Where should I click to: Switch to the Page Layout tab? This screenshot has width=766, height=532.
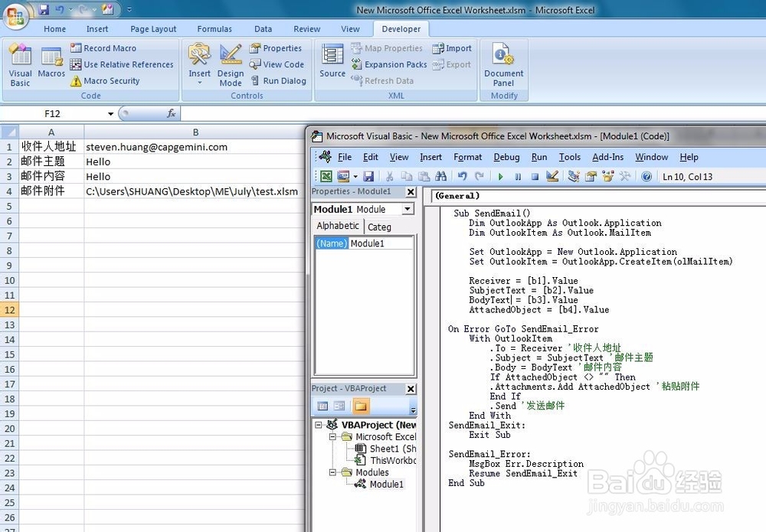point(153,29)
